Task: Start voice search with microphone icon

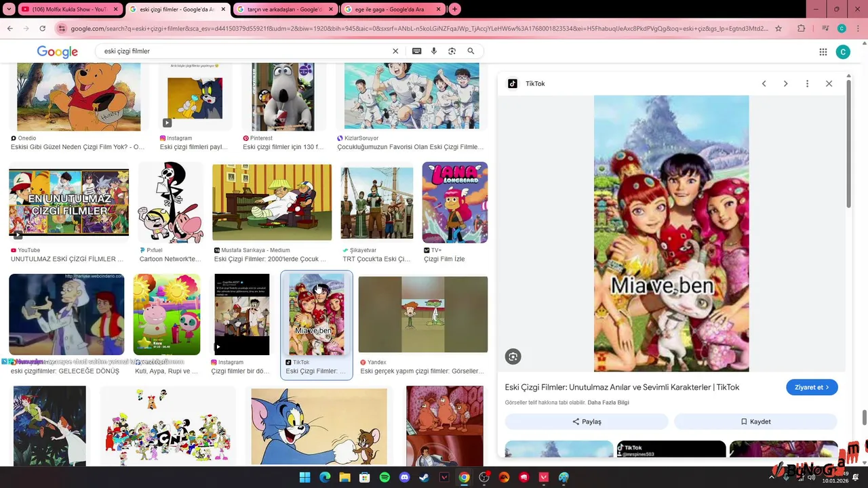Action: point(434,51)
